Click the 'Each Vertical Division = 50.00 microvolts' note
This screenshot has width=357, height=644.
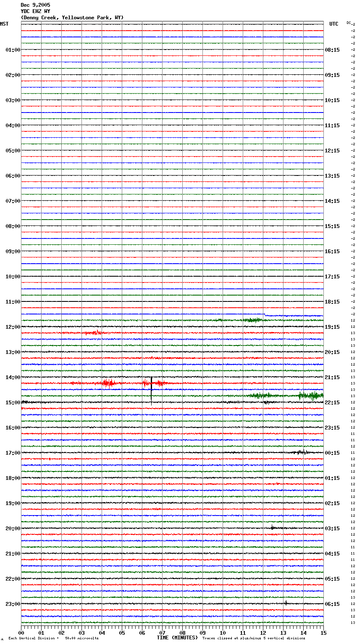tap(53, 639)
